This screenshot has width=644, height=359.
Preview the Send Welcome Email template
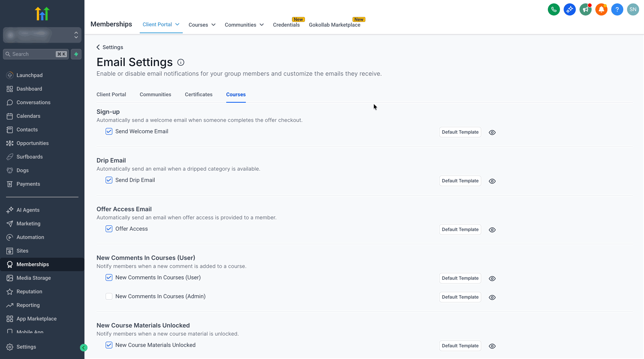[x=492, y=133]
